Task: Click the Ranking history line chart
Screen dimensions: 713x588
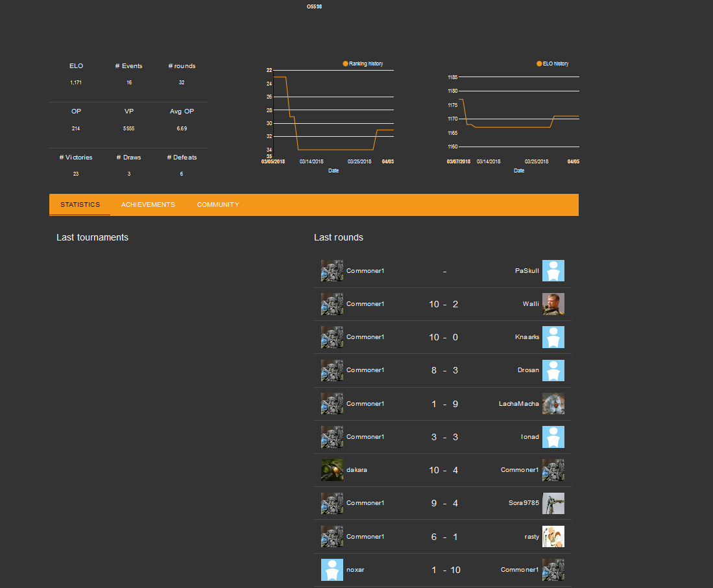Action: click(x=333, y=113)
